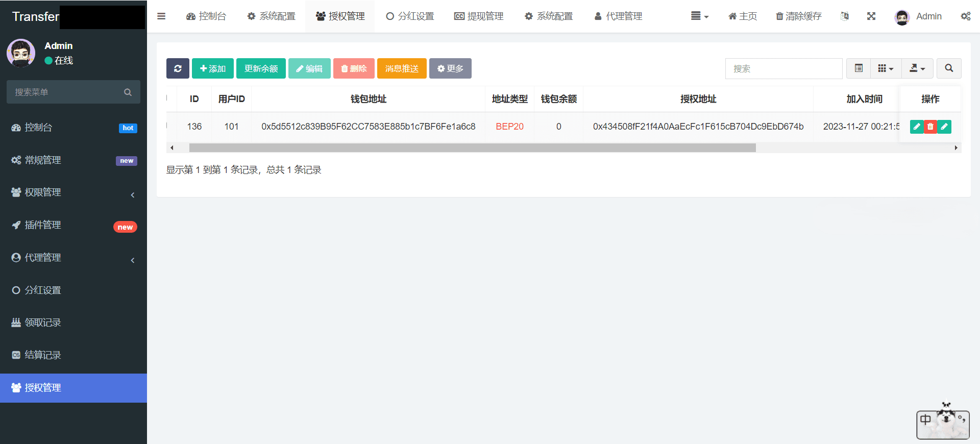
Task: Click the refresh table button
Action: click(x=178, y=68)
